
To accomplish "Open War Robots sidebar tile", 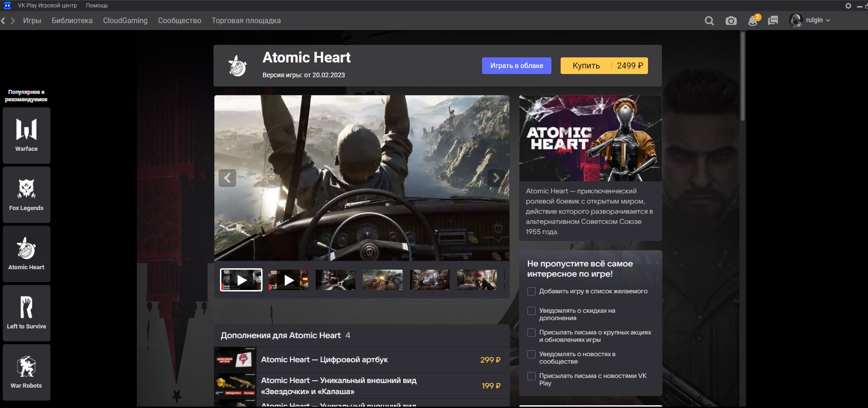I will point(26,372).
